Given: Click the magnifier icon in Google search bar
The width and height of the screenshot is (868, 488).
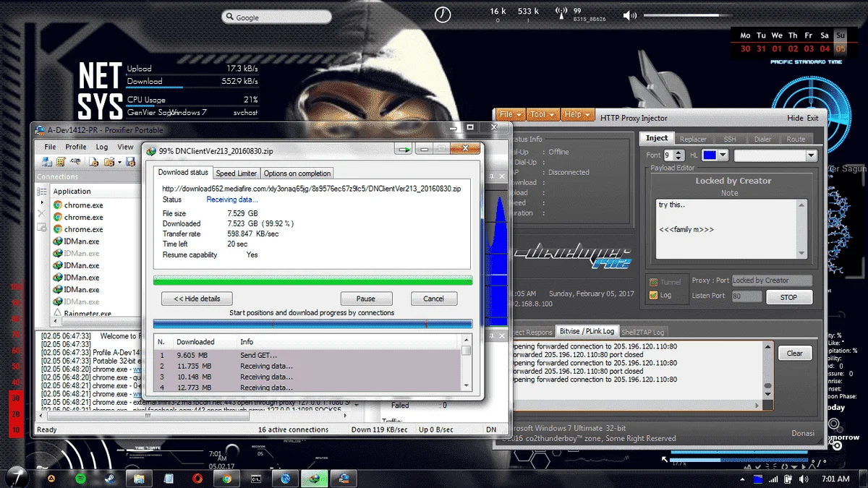Looking at the screenshot, I should [x=229, y=17].
